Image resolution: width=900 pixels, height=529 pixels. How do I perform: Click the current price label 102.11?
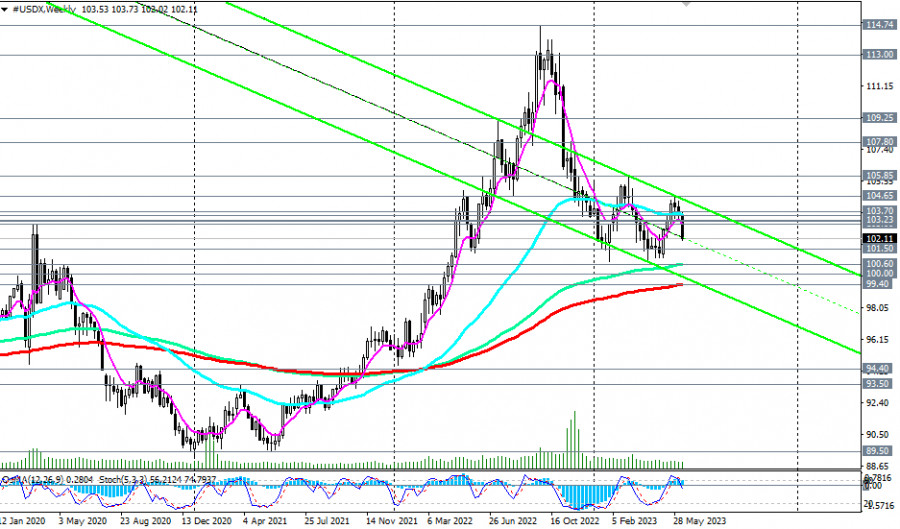coord(879,239)
